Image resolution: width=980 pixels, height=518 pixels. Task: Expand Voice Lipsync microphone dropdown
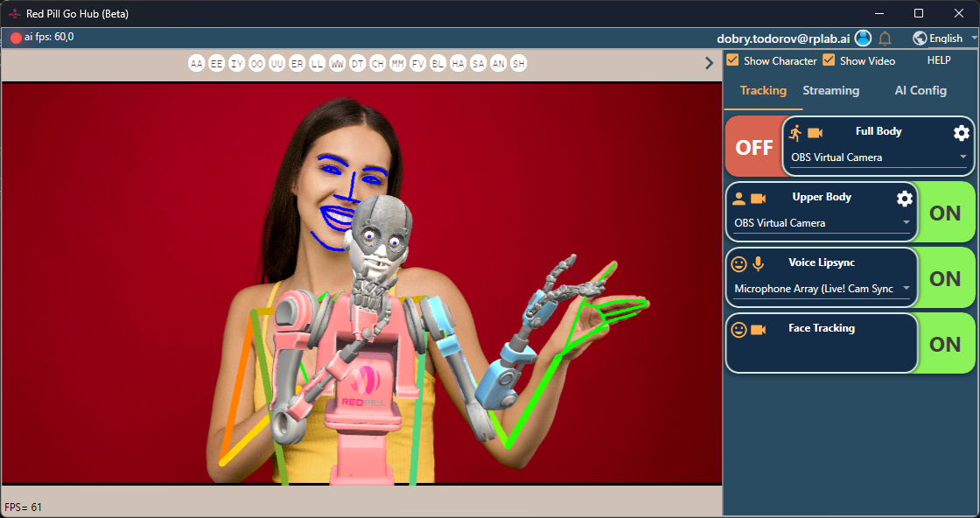(x=822, y=289)
